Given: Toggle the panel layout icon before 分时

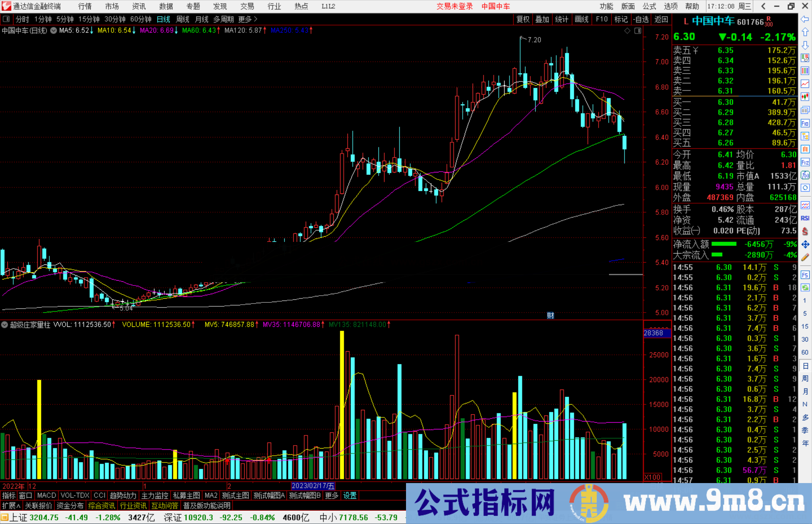Looking at the screenshot, I should coord(6,19).
